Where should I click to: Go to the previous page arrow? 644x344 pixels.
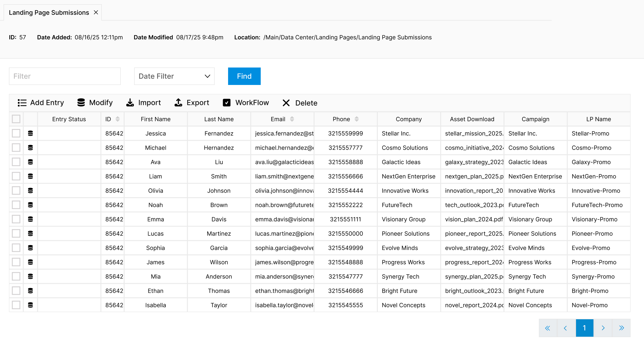click(x=566, y=328)
